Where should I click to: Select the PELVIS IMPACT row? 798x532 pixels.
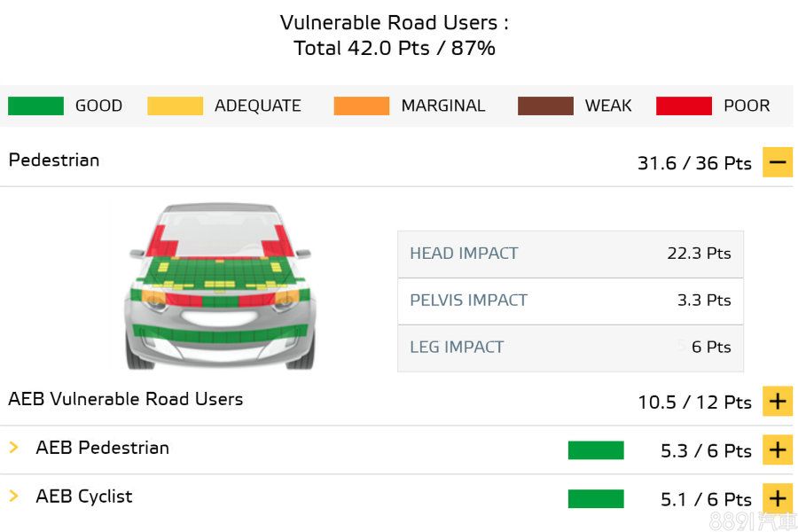tap(570, 301)
